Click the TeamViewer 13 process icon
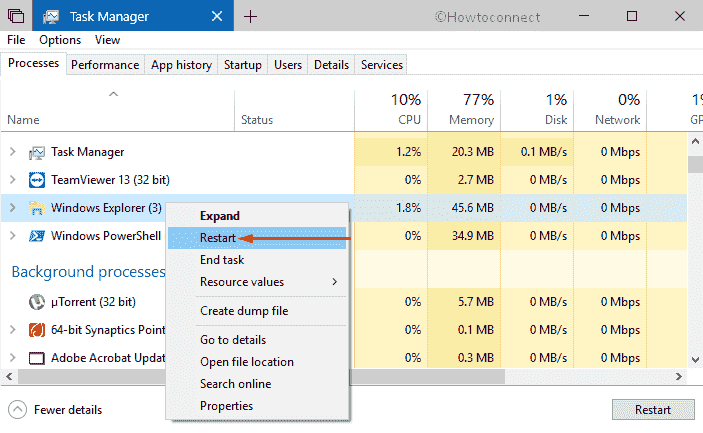This screenshot has height=433, width=703. tap(37, 180)
